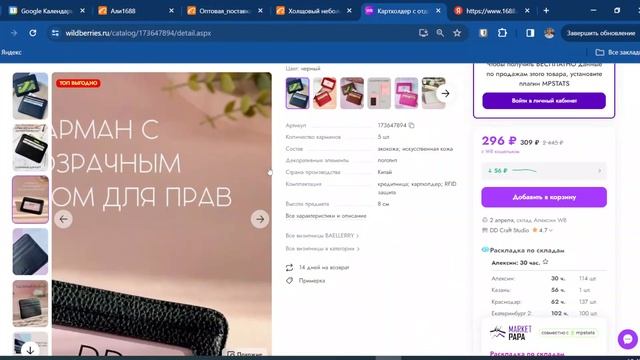640x360 pixels.
Task: Click the zoom magnifier icon in address bar
Action: click(440, 33)
